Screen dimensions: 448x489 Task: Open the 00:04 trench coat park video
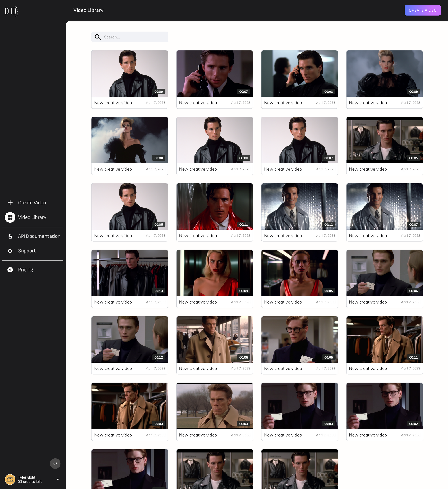pos(214,406)
